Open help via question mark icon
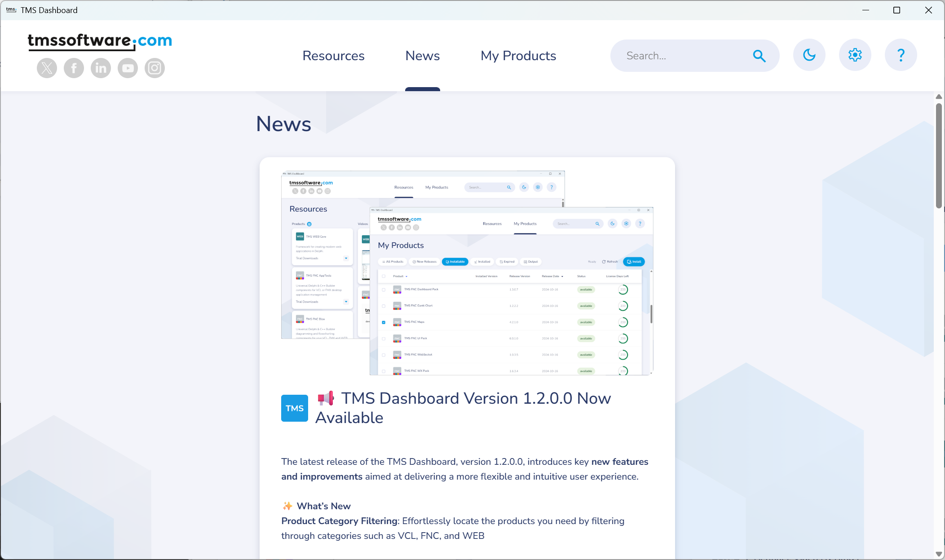The image size is (945, 560). tap(901, 55)
